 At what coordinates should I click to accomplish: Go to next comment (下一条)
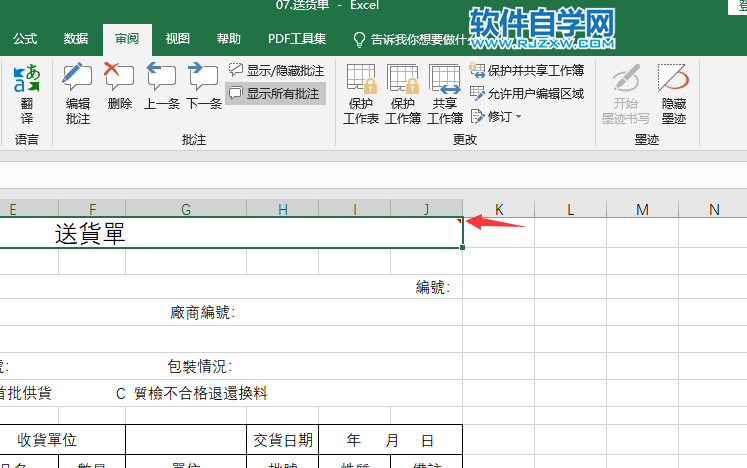point(203,86)
